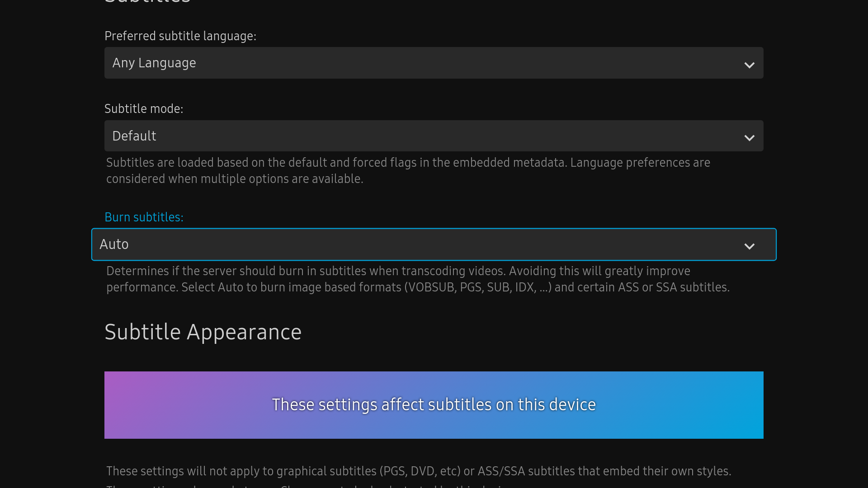Click the gradient settings banner

pyautogui.click(x=433, y=405)
